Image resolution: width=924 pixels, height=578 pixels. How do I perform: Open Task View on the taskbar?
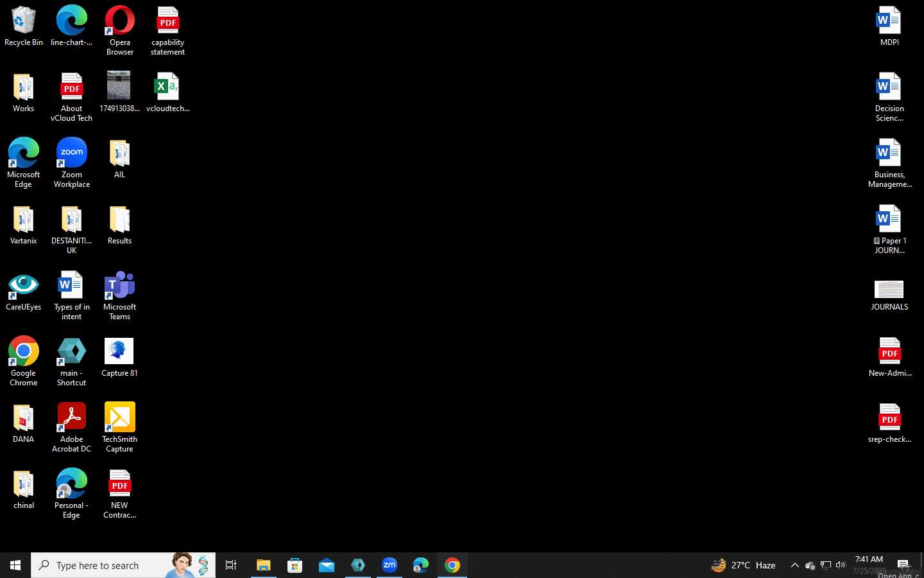pyautogui.click(x=231, y=565)
